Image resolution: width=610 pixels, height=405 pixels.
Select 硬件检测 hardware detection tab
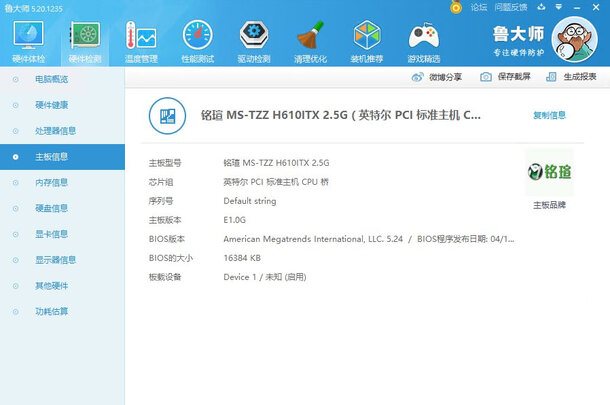tap(84, 40)
